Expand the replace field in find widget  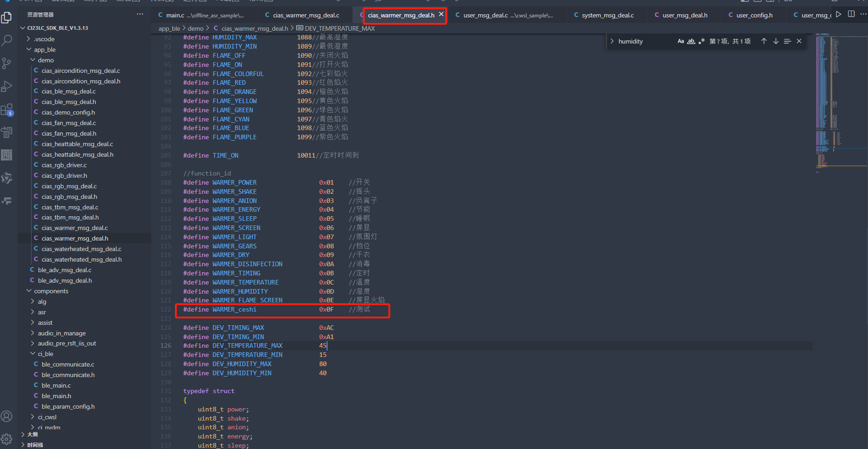612,41
